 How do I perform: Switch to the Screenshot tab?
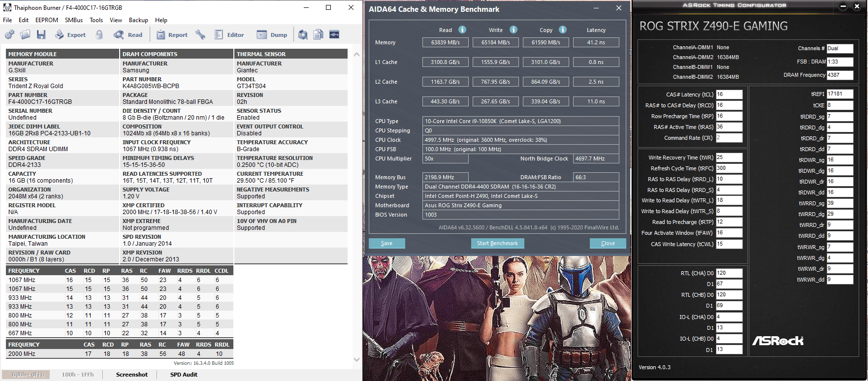pyautogui.click(x=131, y=375)
